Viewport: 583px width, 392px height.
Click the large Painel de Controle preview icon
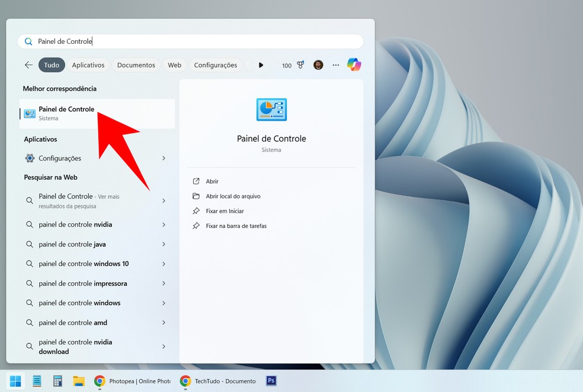pos(271,110)
